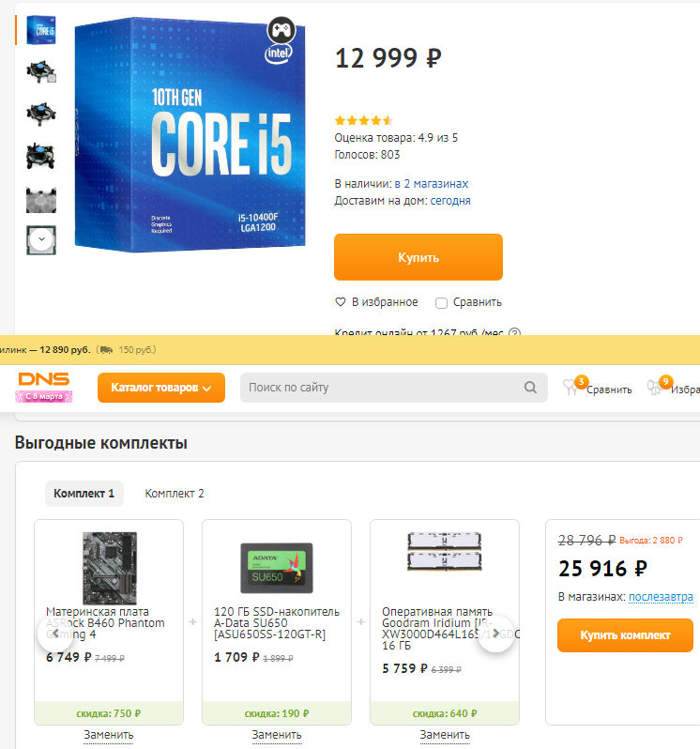Click the Поиск по сайту field
700x749 pixels.
coord(382,388)
